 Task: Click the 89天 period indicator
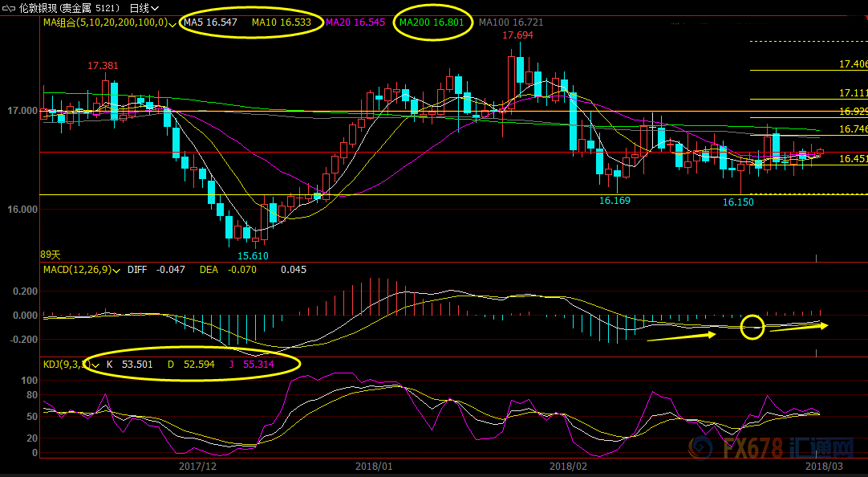pos(51,255)
